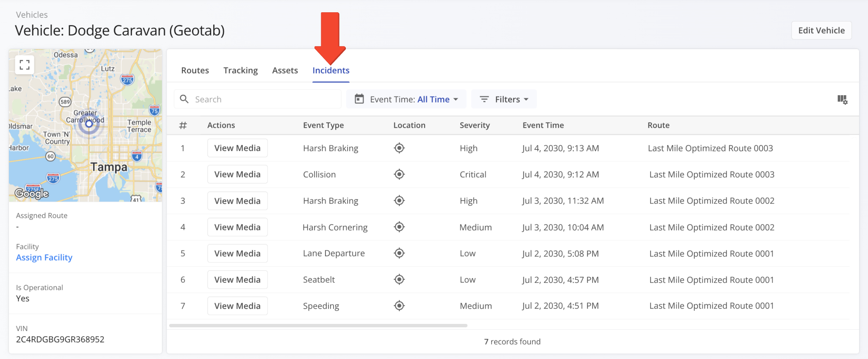Click Route 0002 in row 3
Image resolution: width=868 pixels, height=359 pixels.
(x=712, y=201)
